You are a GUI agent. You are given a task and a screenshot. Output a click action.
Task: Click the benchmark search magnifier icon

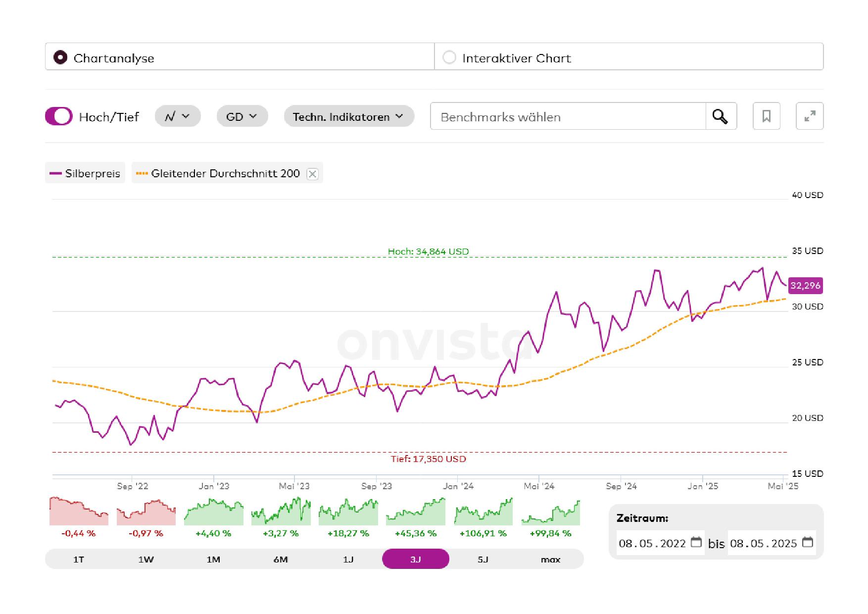point(721,116)
